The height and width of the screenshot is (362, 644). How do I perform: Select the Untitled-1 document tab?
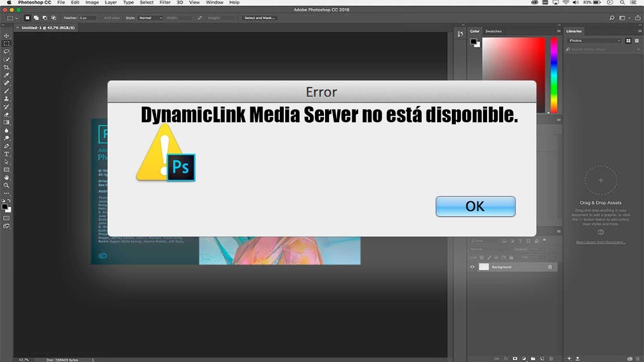[48, 28]
